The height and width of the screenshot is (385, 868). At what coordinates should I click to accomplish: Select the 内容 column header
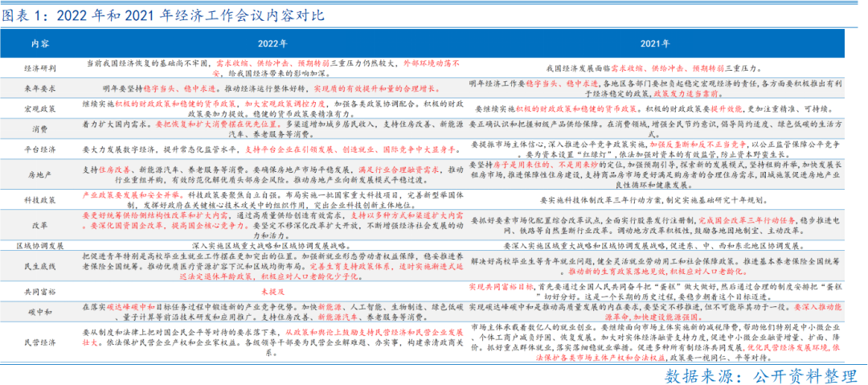[x=39, y=43]
